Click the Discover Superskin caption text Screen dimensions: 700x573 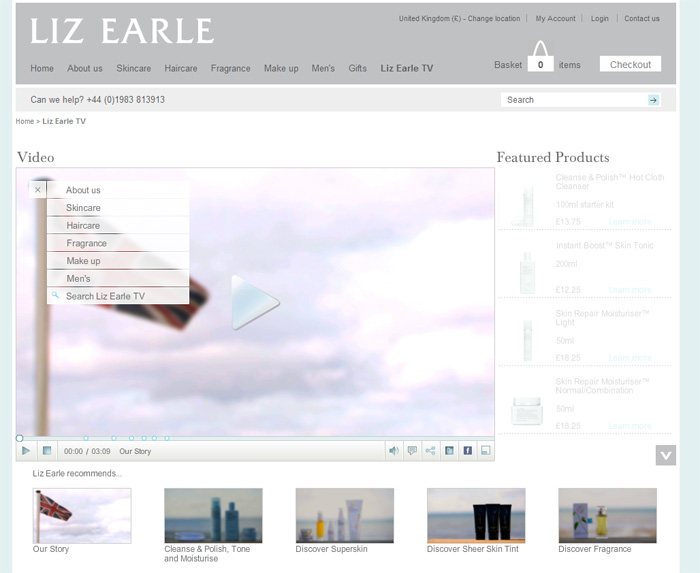click(x=331, y=549)
